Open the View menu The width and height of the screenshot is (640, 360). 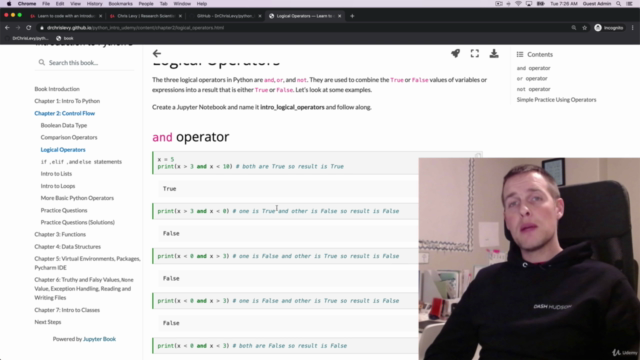[76, 4]
